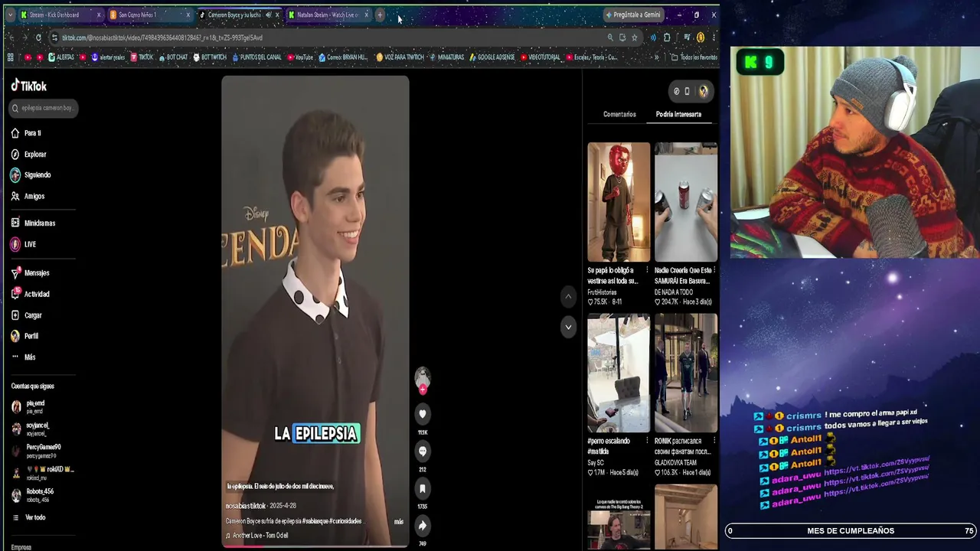Screen dimensions: 980x551
Task: Go to Para ti feed
Action: pos(27,133)
